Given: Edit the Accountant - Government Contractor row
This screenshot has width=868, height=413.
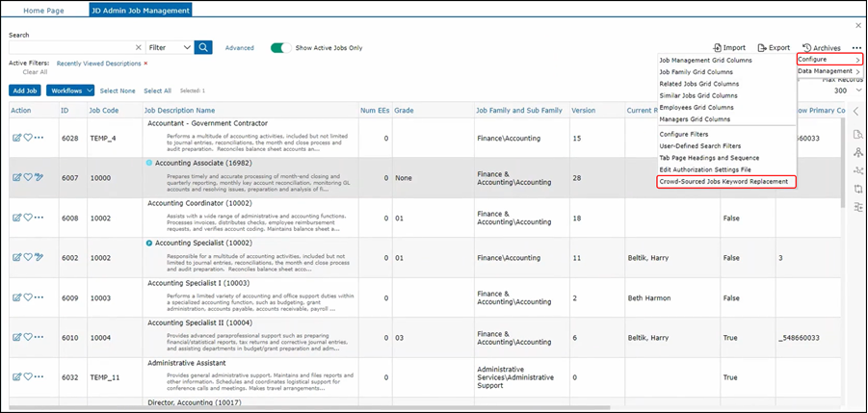Looking at the screenshot, I should (x=16, y=138).
